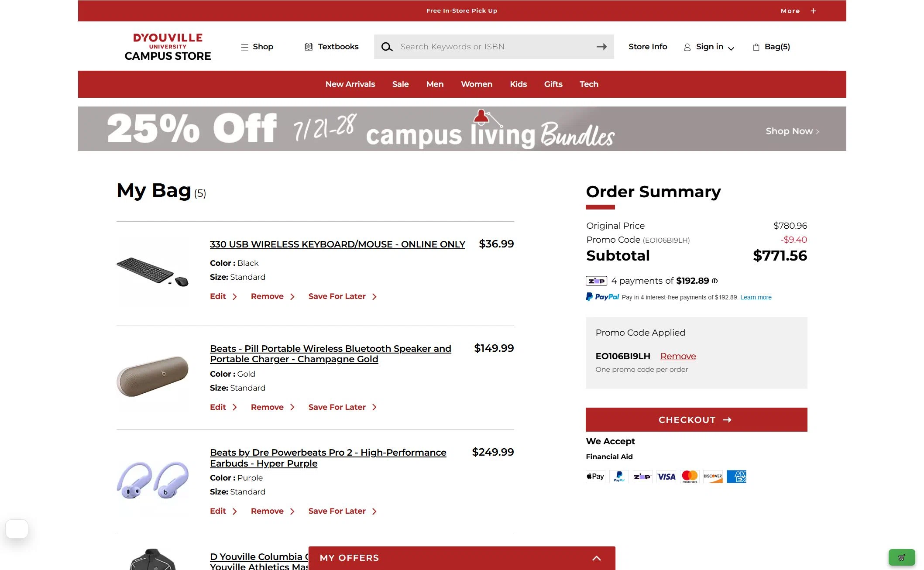Go to the Gifts category
Image resolution: width=924 pixels, height=570 pixels.
(553, 84)
